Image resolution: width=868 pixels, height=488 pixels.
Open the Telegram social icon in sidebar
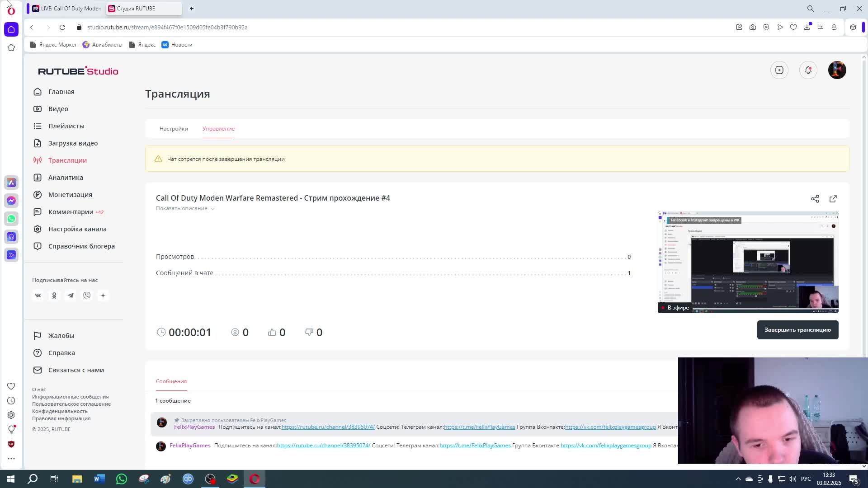click(71, 296)
